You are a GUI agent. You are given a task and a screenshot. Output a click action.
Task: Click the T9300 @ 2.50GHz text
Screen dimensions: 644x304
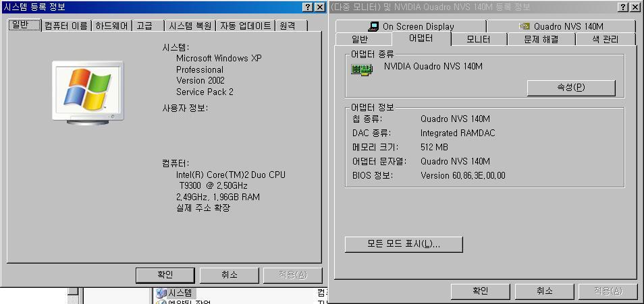(213, 185)
